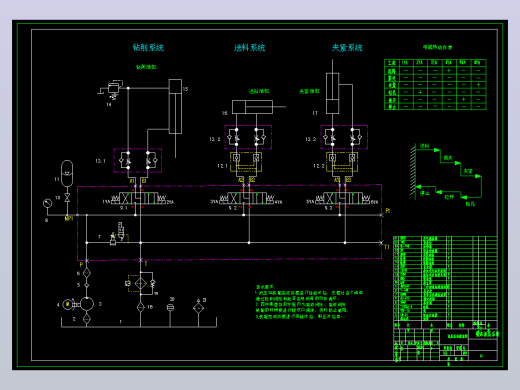520x390 pixels.
Task: Click the 送料油缸 label above feed cylinder
Action: [x=259, y=91]
